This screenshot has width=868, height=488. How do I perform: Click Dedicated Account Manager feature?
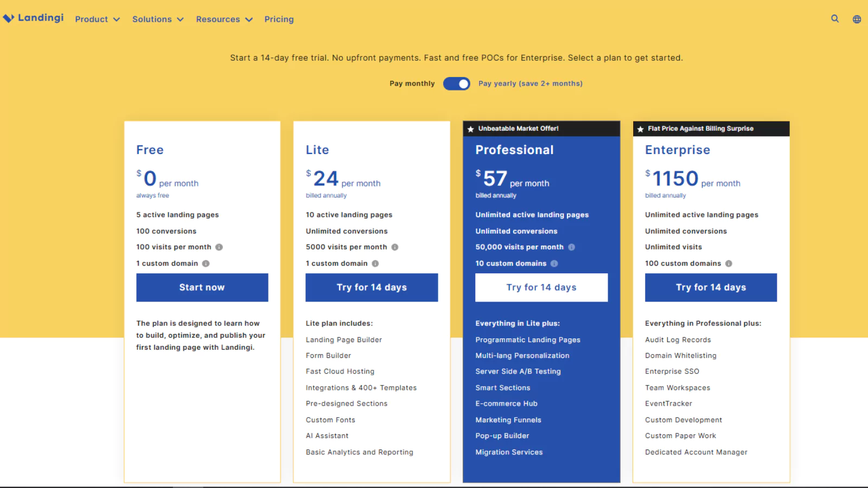(x=697, y=452)
